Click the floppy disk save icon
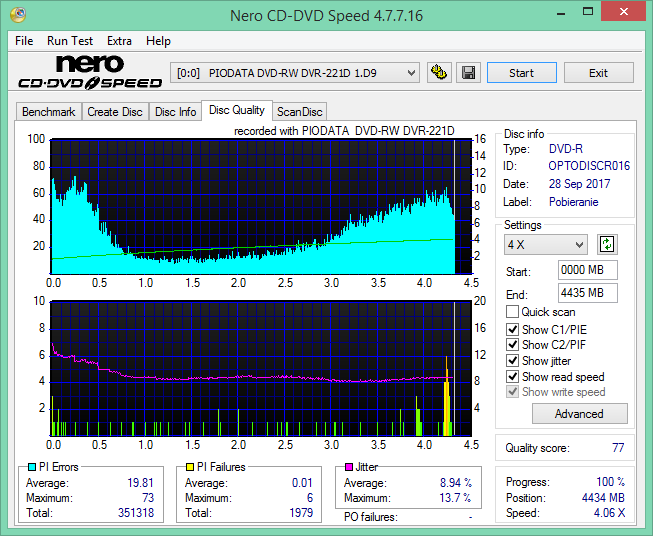This screenshot has height=536, width=653. pos(469,73)
